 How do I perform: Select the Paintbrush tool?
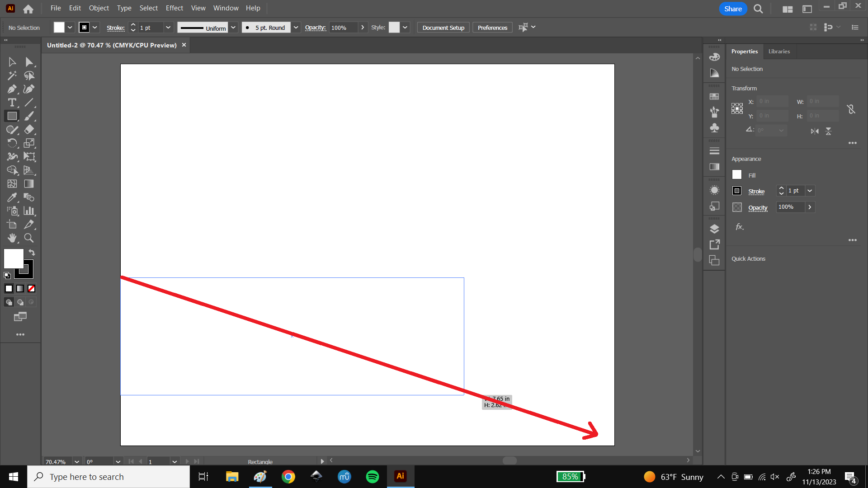(29, 116)
